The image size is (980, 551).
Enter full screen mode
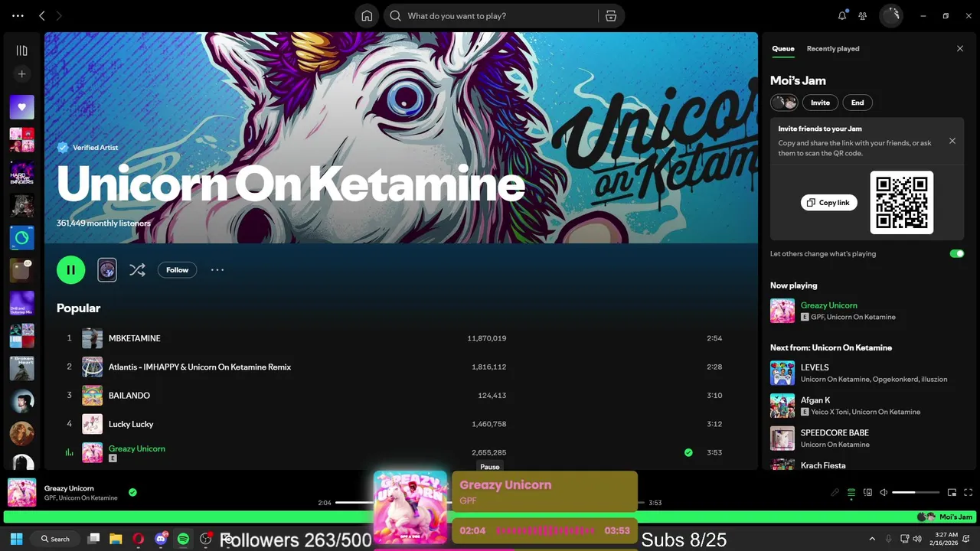click(969, 492)
